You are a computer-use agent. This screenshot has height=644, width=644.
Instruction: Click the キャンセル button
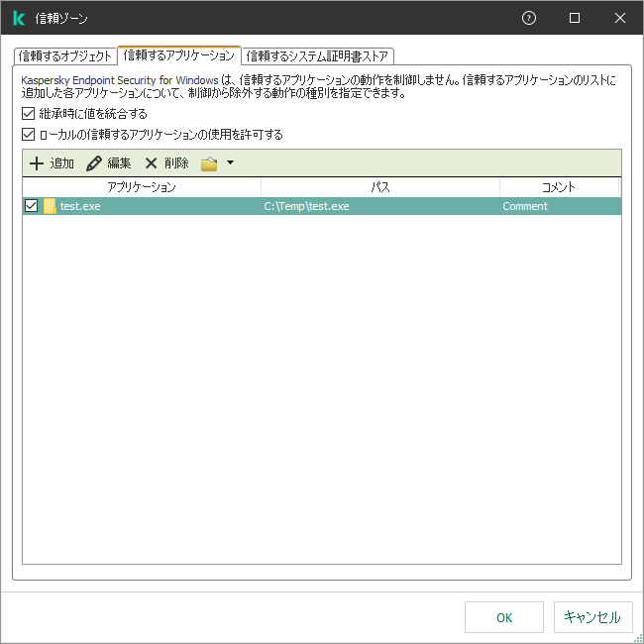click(x=592, y=617)
